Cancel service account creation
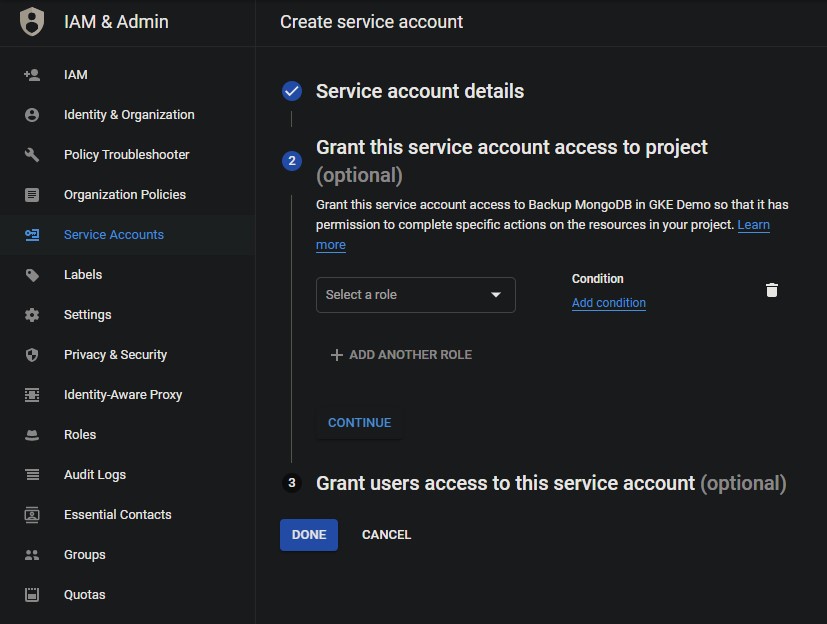827x624 pixels. pyautogui.click(x=386, y=535)
